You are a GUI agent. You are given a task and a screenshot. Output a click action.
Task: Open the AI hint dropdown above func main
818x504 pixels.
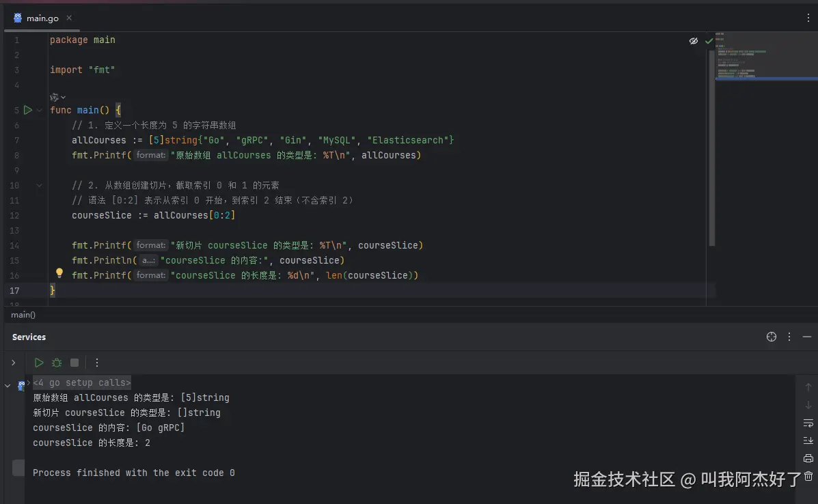point(57,97)
